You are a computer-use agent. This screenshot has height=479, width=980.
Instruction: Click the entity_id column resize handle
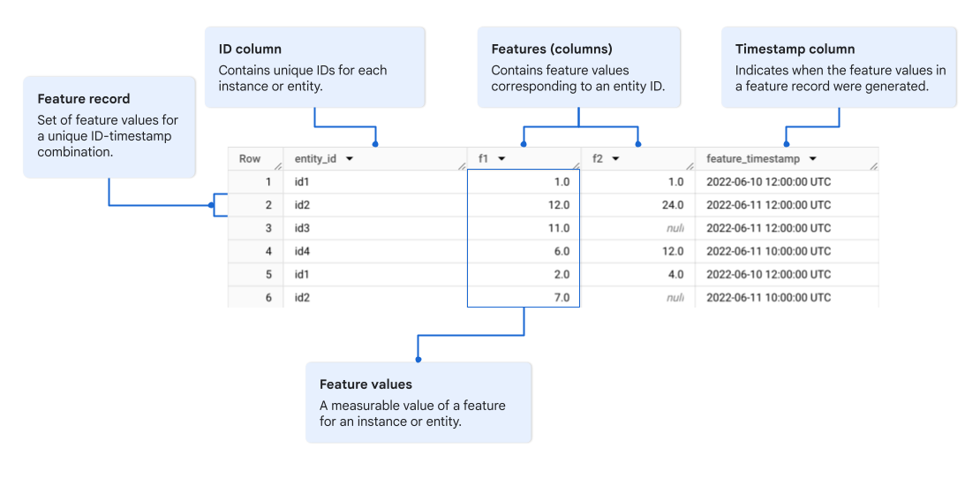[461, 165]
